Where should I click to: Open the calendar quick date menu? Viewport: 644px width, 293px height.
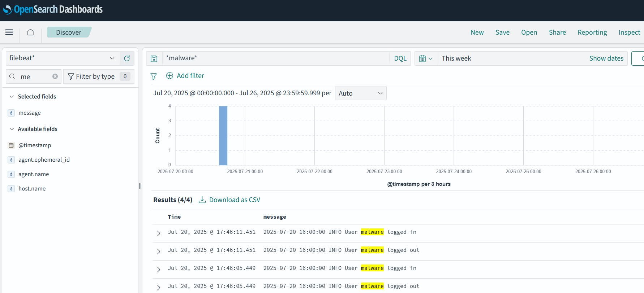[426, 58]
